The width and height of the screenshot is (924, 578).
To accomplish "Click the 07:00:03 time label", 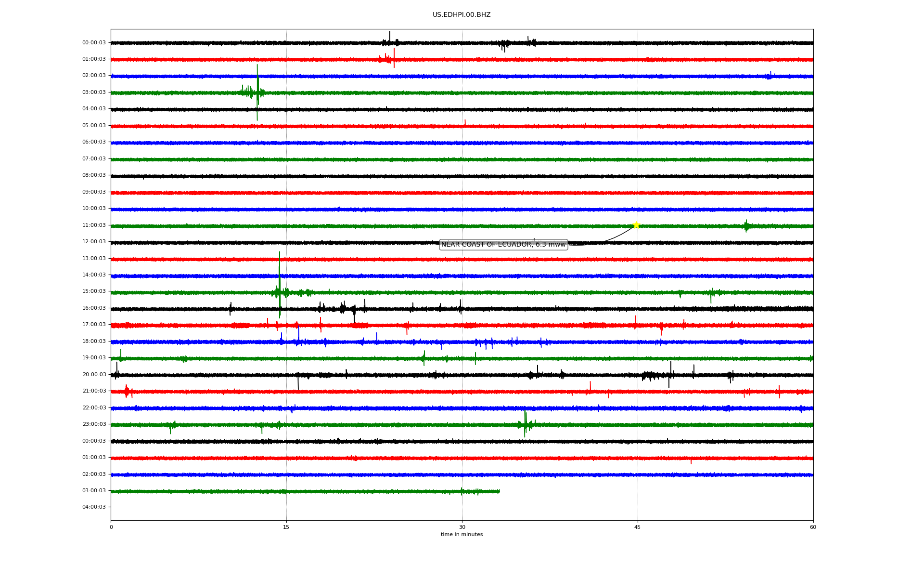I will point(94,159).
